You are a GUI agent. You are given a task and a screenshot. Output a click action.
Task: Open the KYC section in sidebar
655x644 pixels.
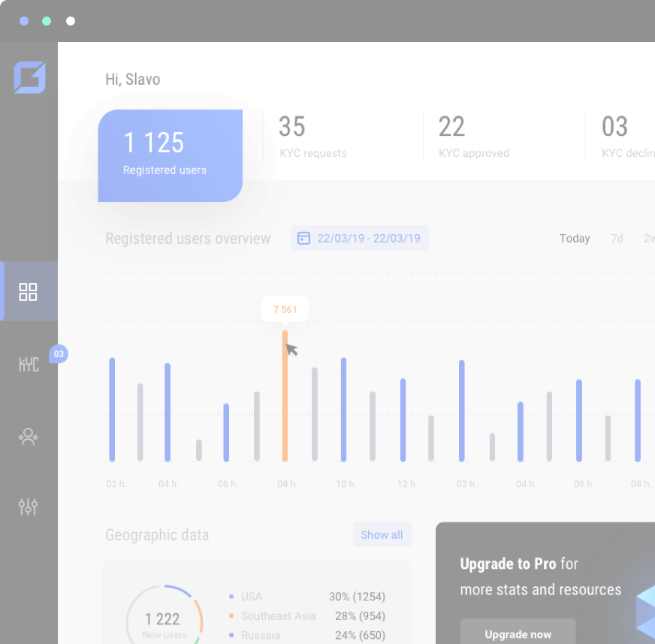(x=29, y=364)
